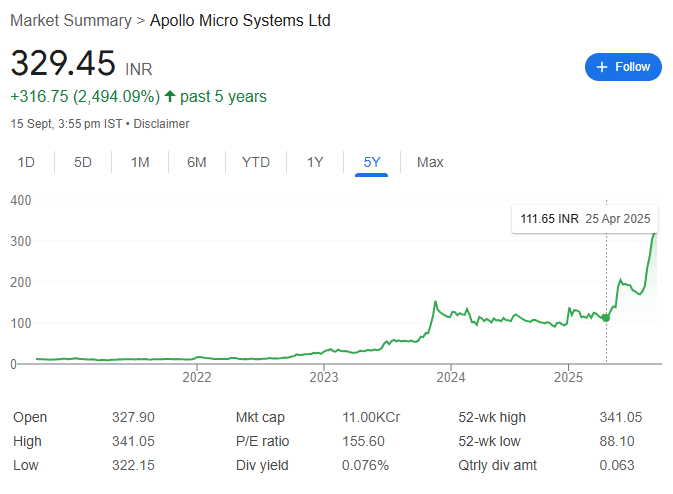Click the 200 y-axis label
The height and width of the screenshot is (494, 673).
(x=21, y=282)
